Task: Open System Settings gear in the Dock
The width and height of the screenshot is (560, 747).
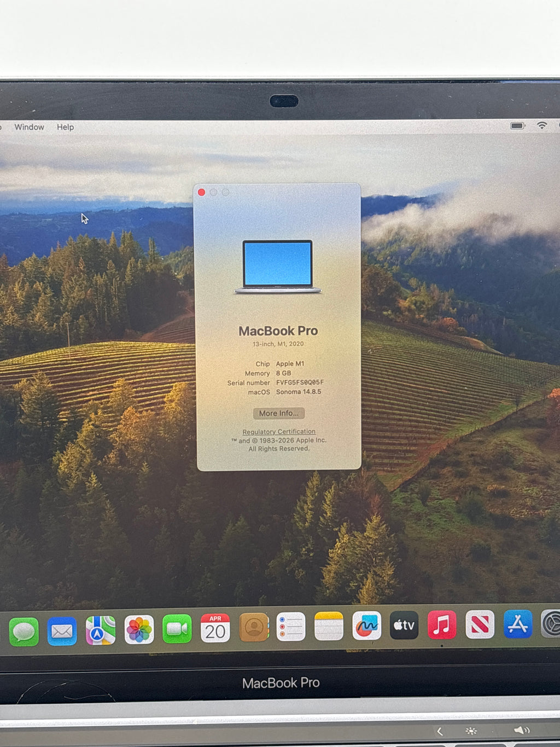Action: pyautogui.click(x=551, y=623)
